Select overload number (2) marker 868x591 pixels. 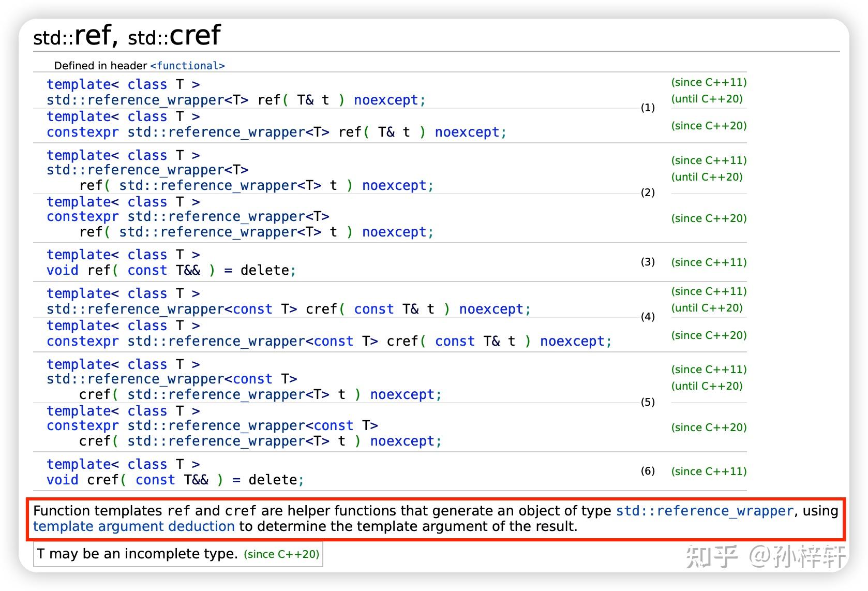pos(648,193)
